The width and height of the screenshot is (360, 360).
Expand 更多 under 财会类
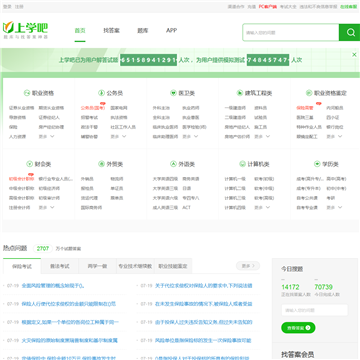click(x=46, y=207)
